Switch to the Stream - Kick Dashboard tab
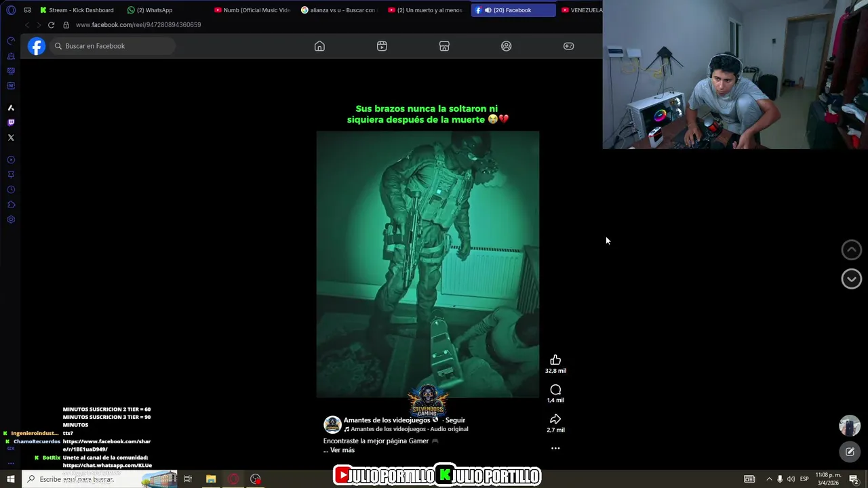 coord(77,10)
